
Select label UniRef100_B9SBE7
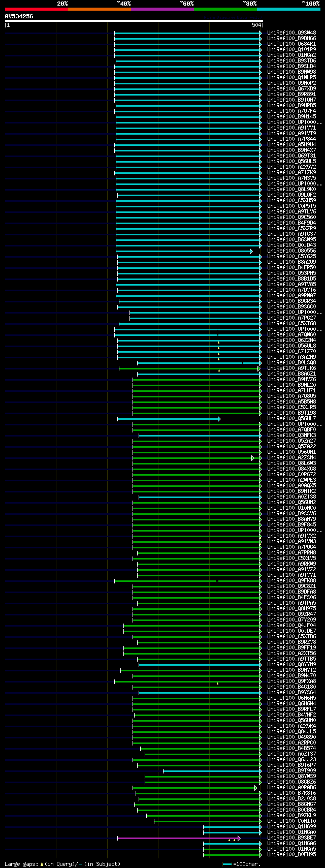pos(291,838)
